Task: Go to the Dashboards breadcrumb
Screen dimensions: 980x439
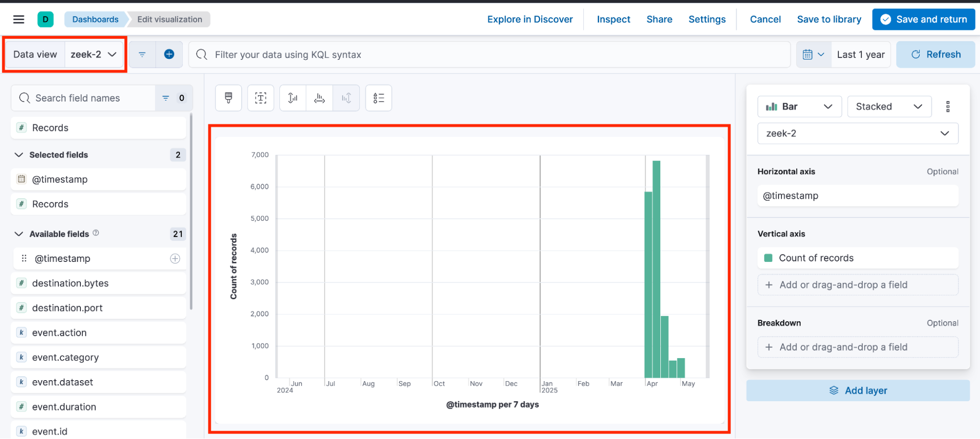Action: coord(95,19)
